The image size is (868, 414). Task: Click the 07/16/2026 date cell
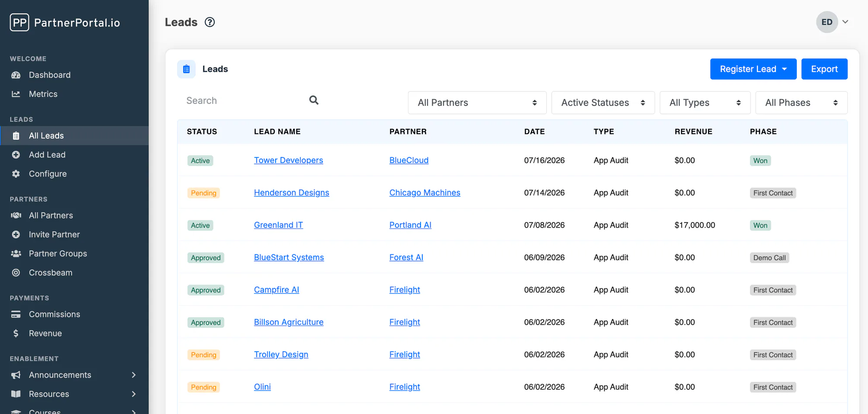(x=544, y=160)
